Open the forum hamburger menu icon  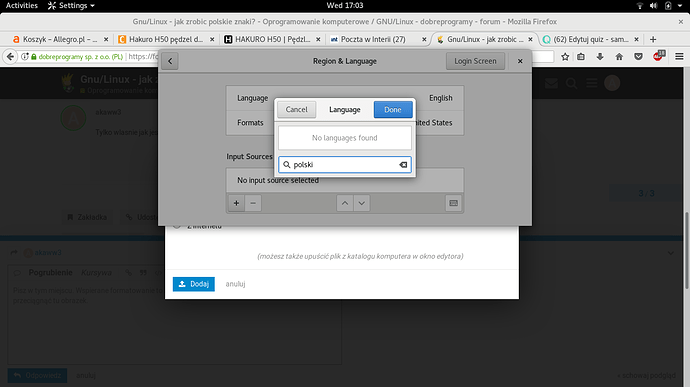click(592, 83)
